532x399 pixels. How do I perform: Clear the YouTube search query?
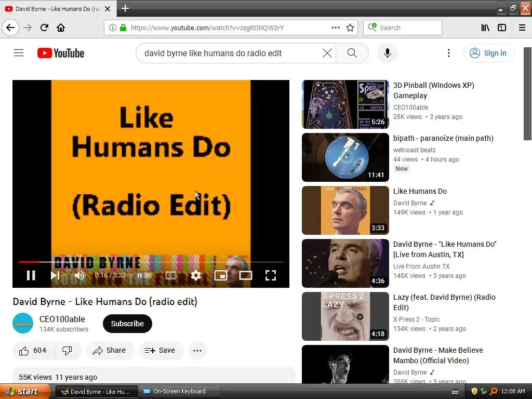(x=327, y=53)
